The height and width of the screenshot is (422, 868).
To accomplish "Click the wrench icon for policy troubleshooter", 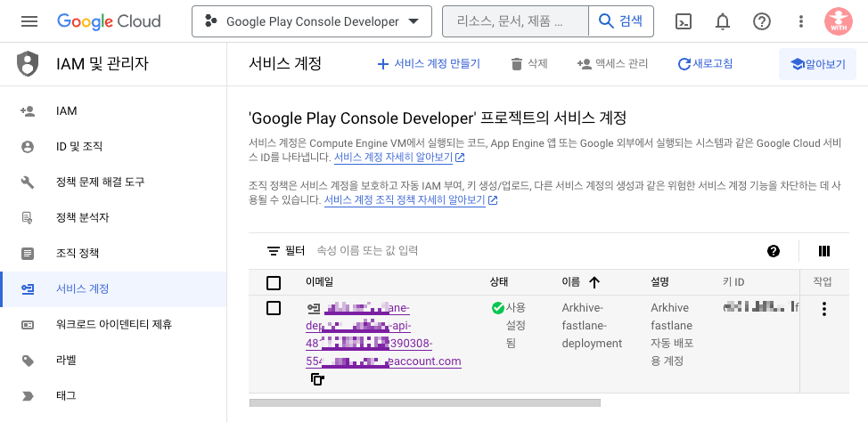I will (27, 182).
